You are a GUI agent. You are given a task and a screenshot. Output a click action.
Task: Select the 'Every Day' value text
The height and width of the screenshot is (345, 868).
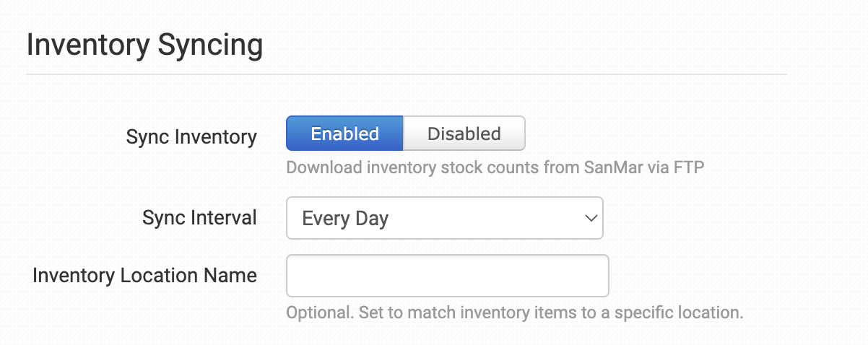click(345, 219)
